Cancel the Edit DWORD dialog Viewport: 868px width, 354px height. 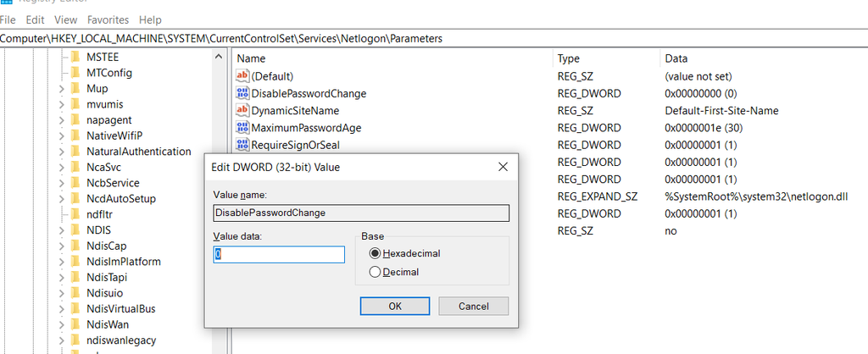pos(474,306)
